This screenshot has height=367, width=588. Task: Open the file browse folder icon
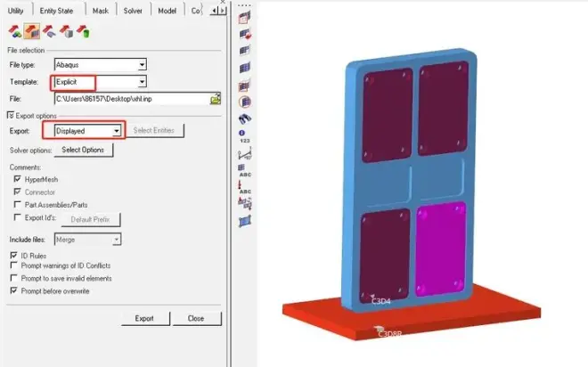click(215, 98)
